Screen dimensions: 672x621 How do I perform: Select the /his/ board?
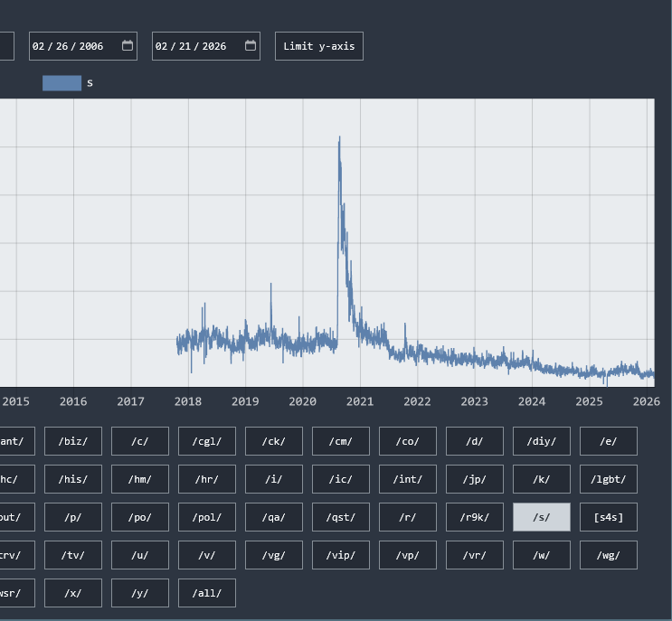click(73, 479)
